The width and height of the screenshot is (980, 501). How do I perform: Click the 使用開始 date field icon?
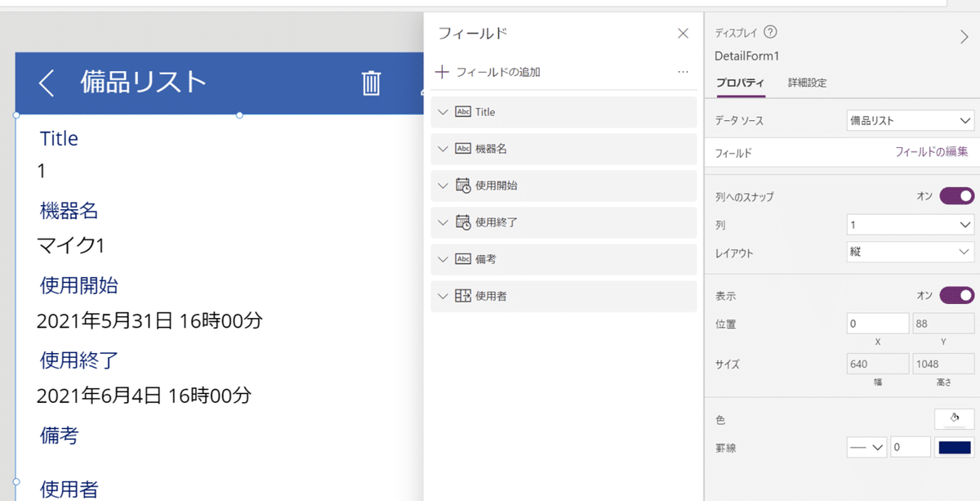(463, 186)
